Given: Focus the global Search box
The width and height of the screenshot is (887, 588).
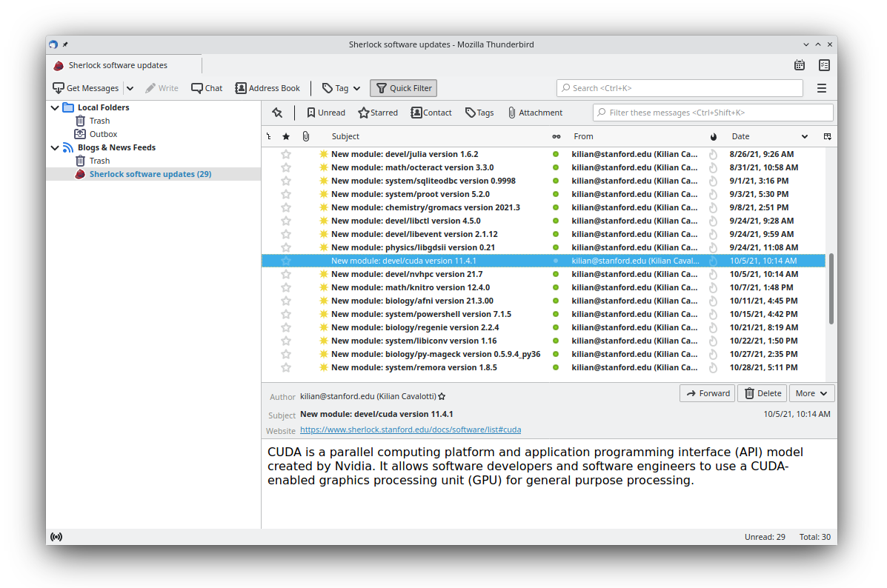Looking at the screenshot, I should click(680, 88).
